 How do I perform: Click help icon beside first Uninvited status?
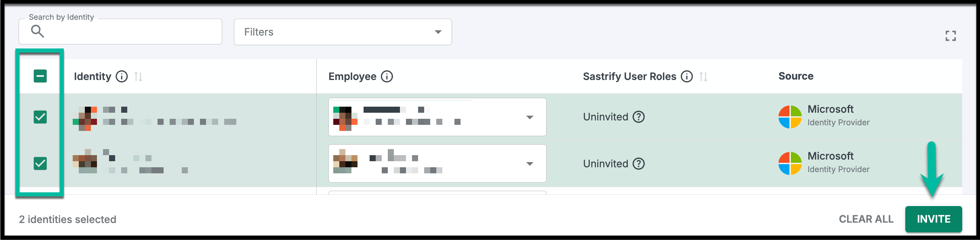(x=639, y=117)
